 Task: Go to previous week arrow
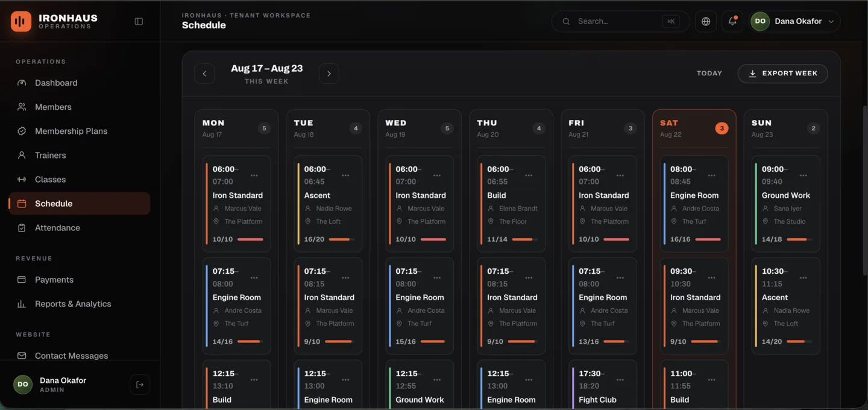[x=204, y=74]
